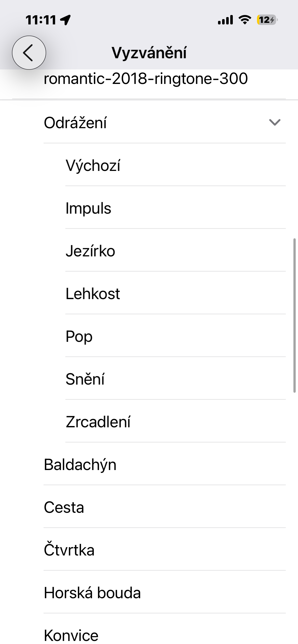Select romantic-2018-ringtone-300 custom tone
This screenshot has height=644, width=298.
click(146, 79)
